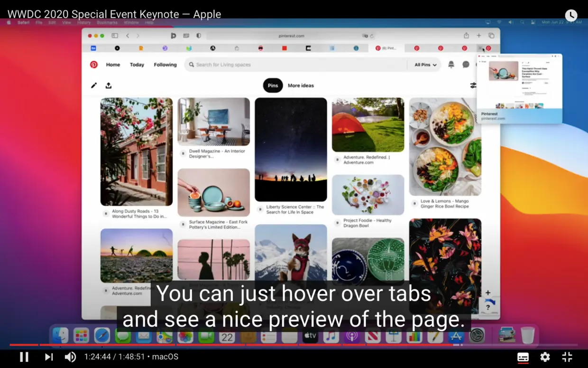Seek on the red video progress bar

click(x=294, y=345)
